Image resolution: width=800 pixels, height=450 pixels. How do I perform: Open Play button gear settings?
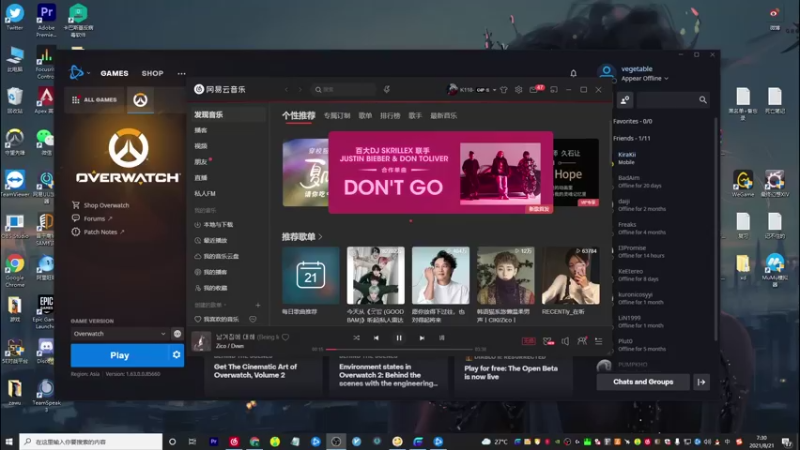pyautogui.click(x=177, y=355)
